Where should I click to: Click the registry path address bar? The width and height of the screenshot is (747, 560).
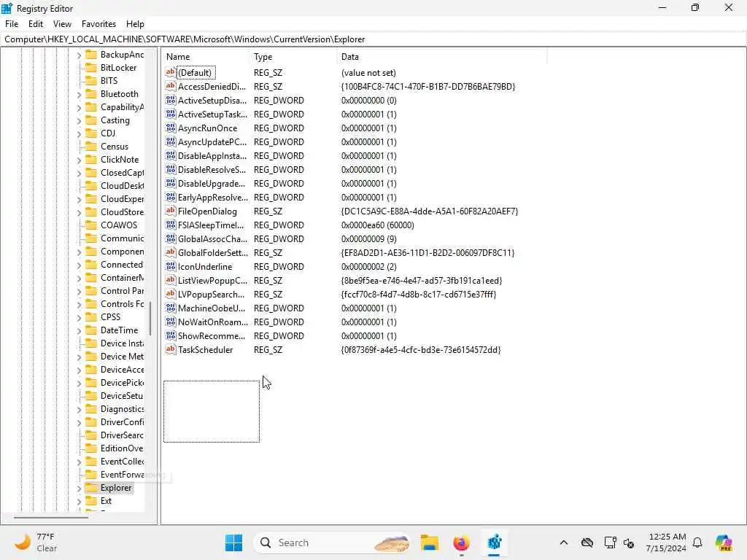[373, 39]
